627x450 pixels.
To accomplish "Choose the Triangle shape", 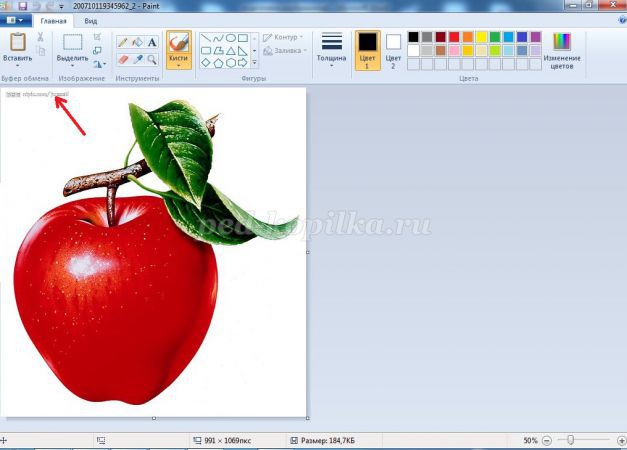I will click(x=231, y=51).
